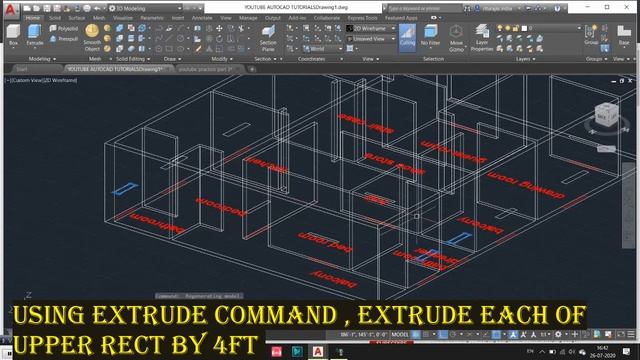This screenshot has width=640, height=360.
Task: Open the 2D Wireframe visual style dropdown
Action: point(371,28)
